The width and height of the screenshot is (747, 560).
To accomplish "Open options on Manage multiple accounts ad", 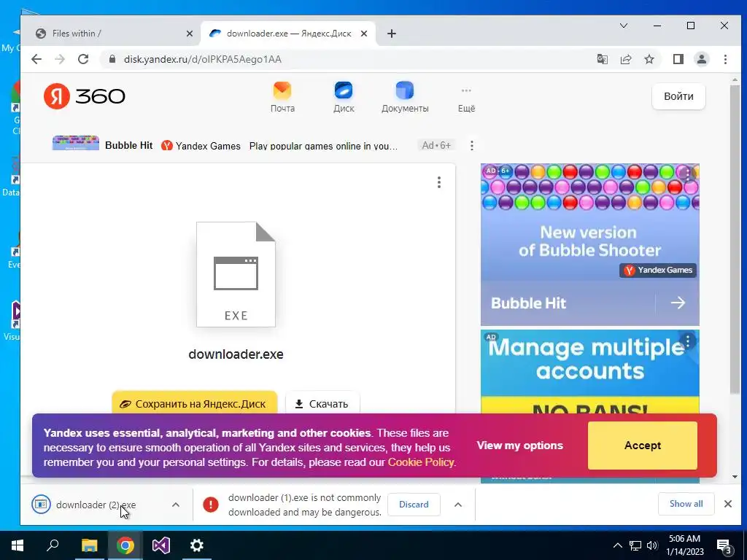I will pos(687,341).
